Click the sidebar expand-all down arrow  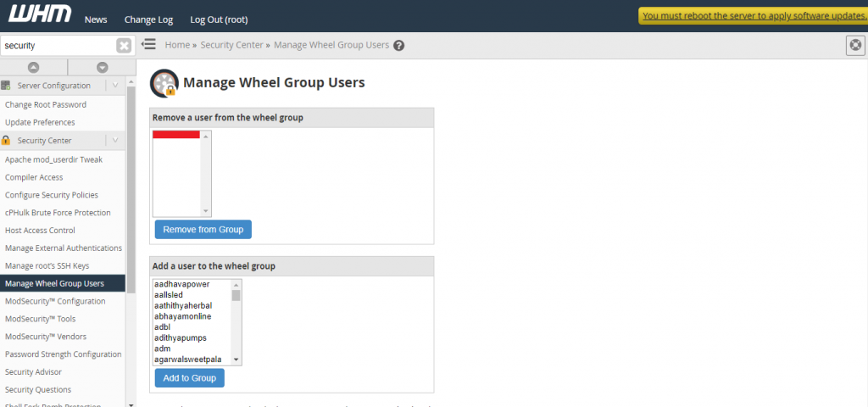[x=102, y=67]
